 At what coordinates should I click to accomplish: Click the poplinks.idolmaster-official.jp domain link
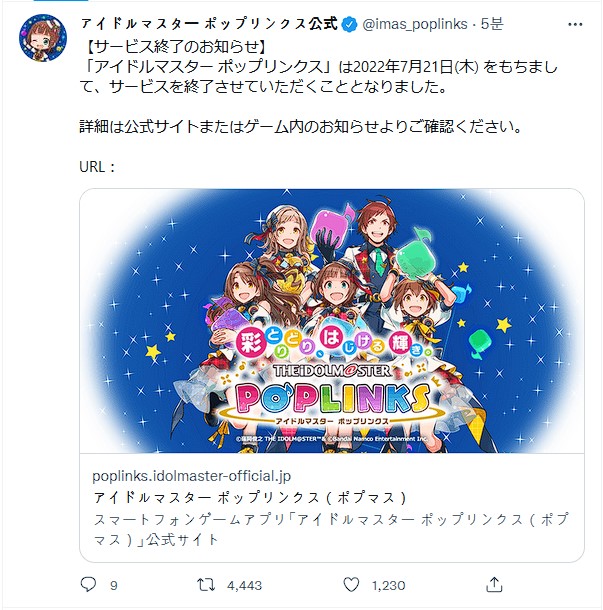(191, 476)
